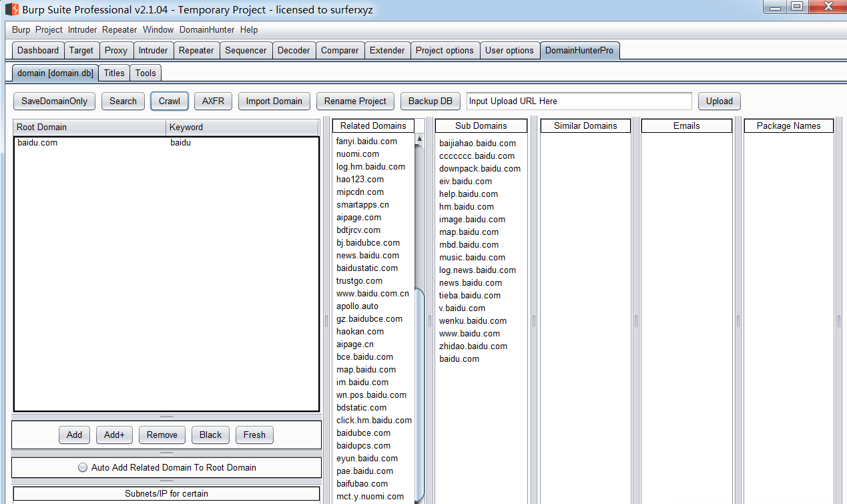Switch to the Repeater tab
The image size is (847, 504).
click(196, 50)
